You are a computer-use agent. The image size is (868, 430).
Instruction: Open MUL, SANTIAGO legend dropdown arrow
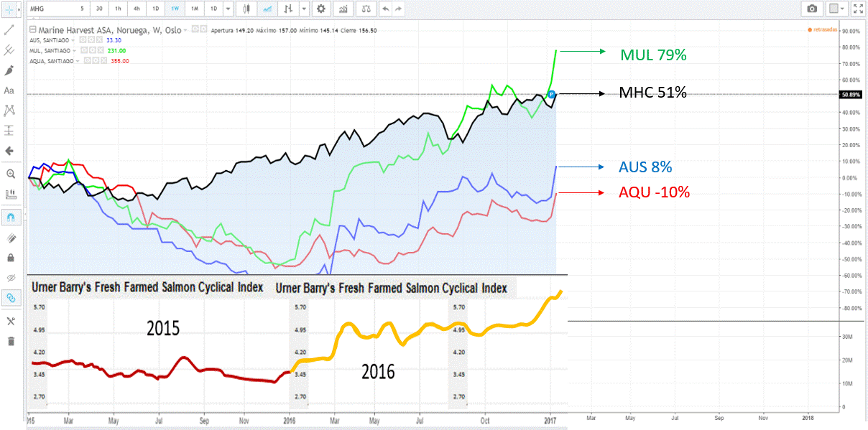click(x=75, y=50)
